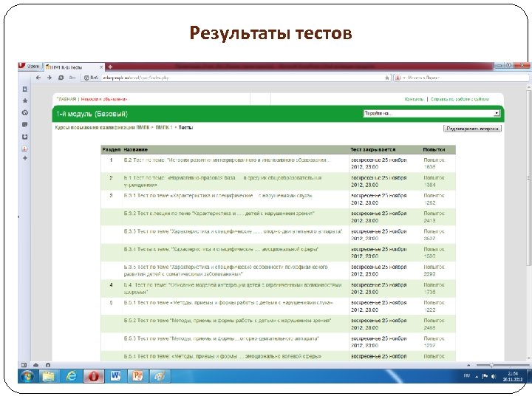This screenshot has height=399, width=532.
Task: Launch Internet Explorer from the taskbar
Action: point(71,376)
